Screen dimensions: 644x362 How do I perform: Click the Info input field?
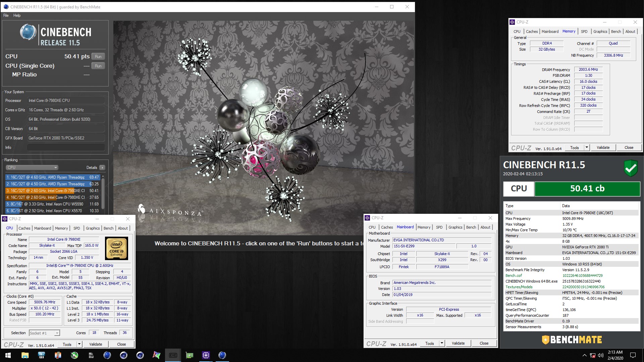tap(66, 147)
